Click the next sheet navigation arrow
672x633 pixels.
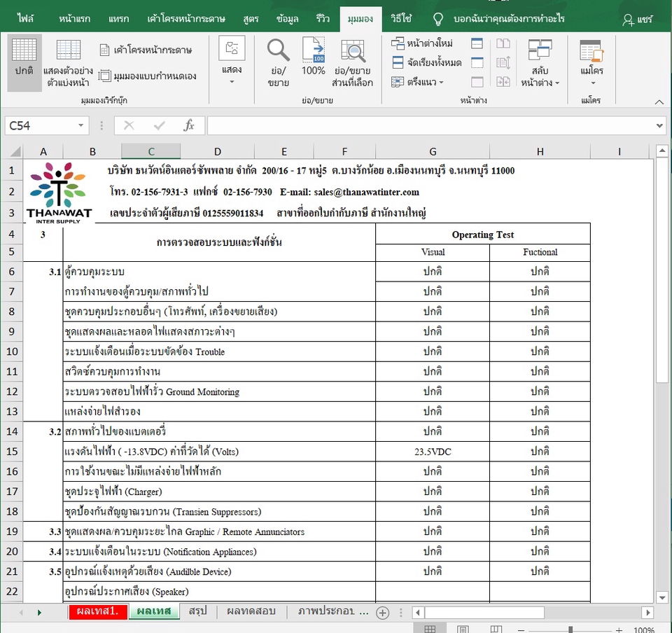(x=39, y=613)
